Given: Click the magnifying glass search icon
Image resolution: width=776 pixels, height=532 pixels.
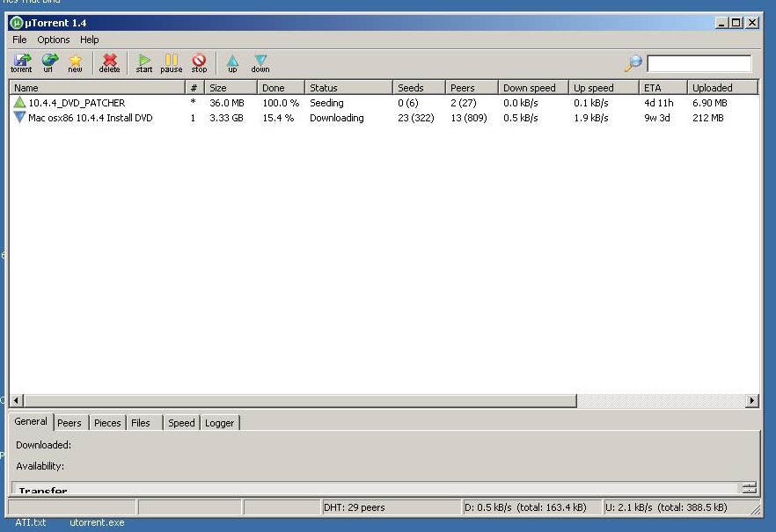Looking at the screenshot, I should (633, 62).
